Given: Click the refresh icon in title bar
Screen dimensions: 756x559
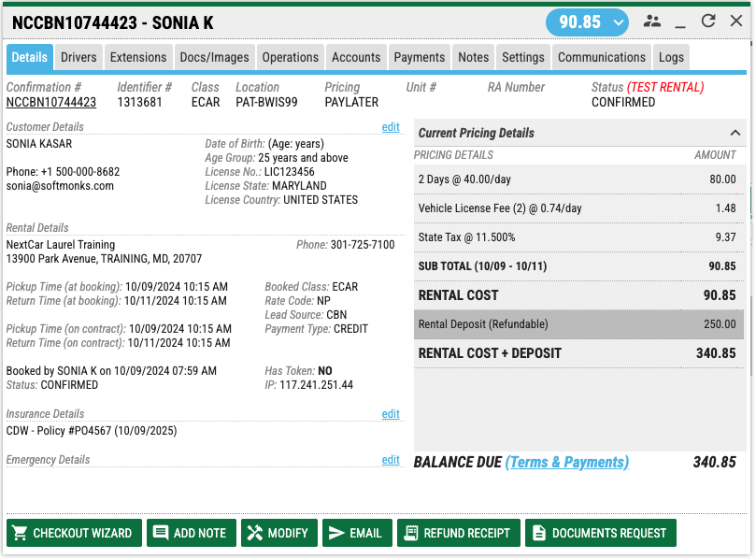Looking at the screenshot, I should click(x=708, y=21).
